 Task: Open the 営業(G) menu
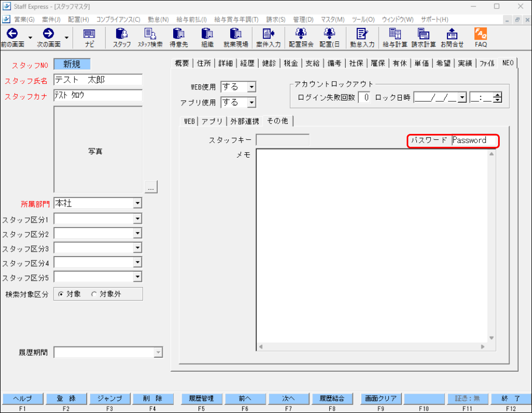point(24,19)
